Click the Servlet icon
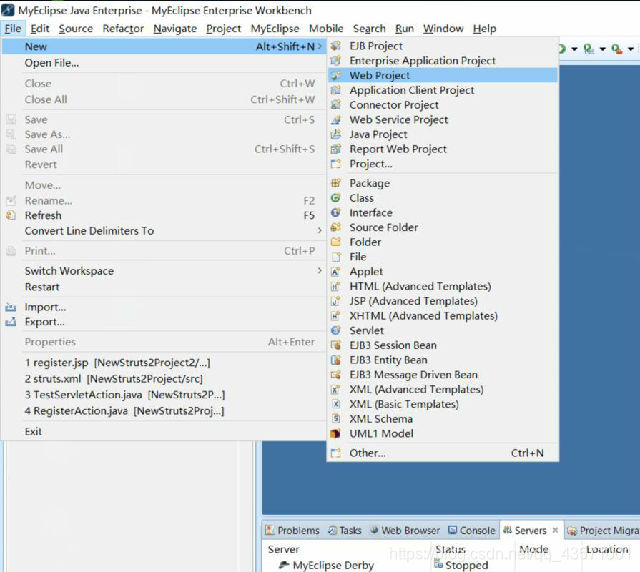The width and height of the screenshot is (640, 572). click(x=336, y=330)
